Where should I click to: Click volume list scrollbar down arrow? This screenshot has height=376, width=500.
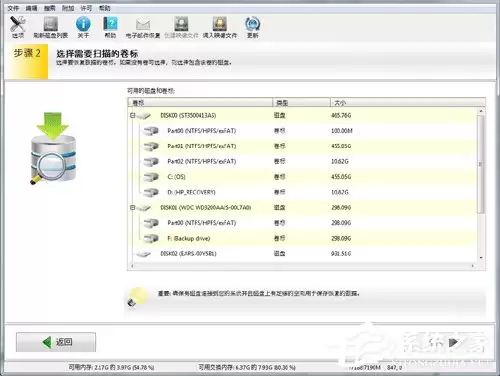[x=481, y=258]
